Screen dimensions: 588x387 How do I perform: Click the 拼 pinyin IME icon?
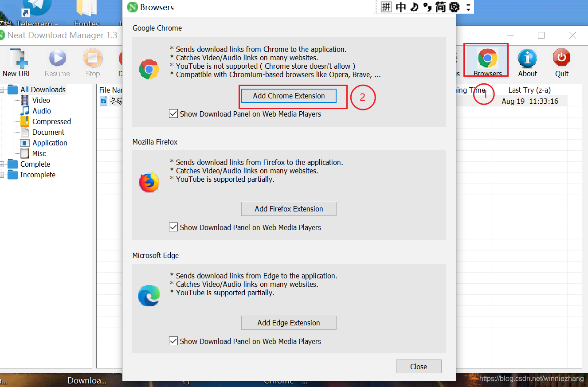[386, 7]
